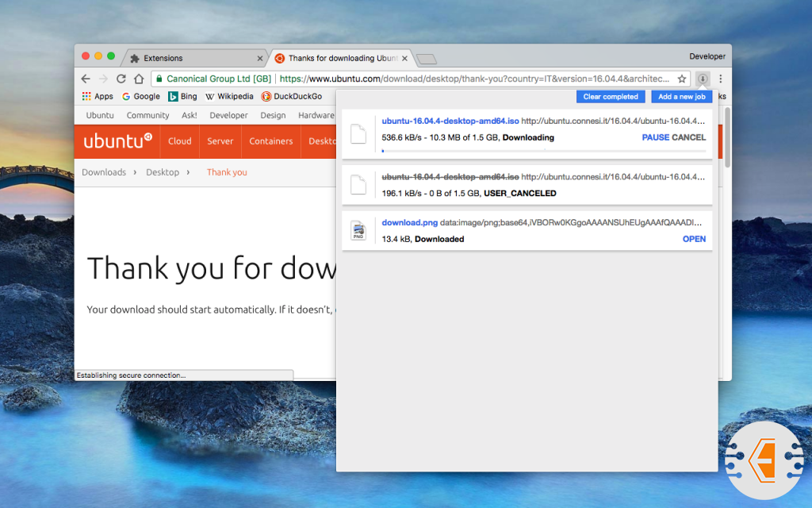812x508 pixels.
Task: Click the back navigation arrow
Action: (86, 79)
